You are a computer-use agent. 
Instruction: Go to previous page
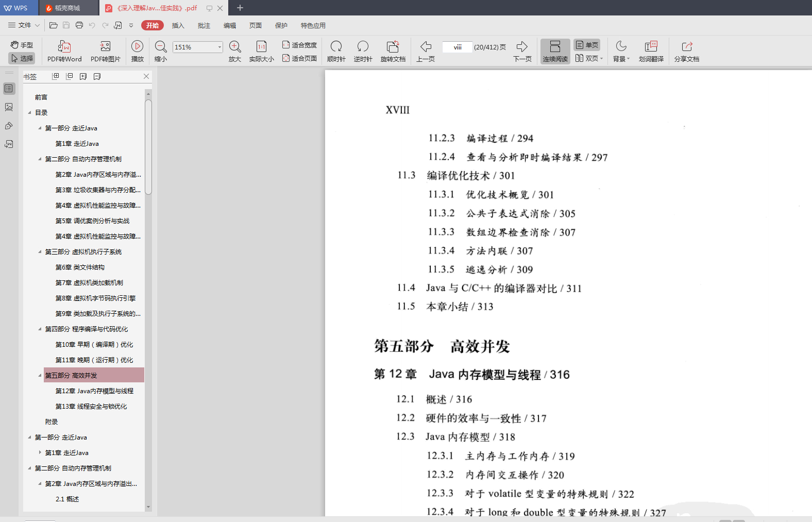[x=426, y=52]
